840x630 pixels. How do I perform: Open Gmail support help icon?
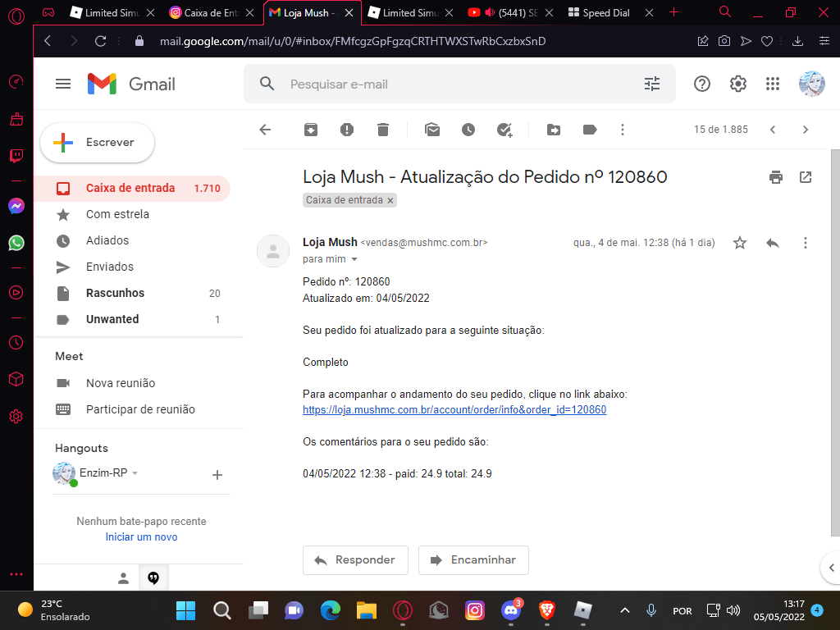coord(702,84)
